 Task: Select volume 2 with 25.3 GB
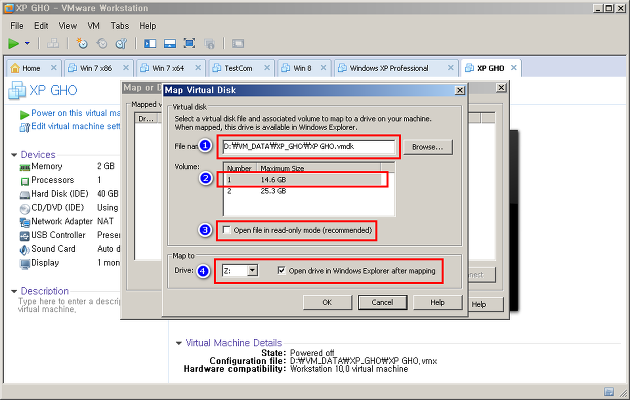tap(303, 191)
